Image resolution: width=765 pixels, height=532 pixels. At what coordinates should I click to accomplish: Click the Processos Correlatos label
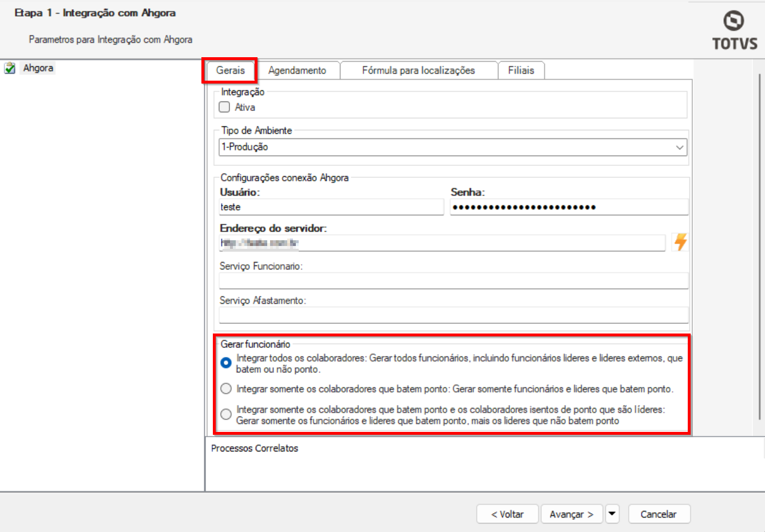coord(255,448)
